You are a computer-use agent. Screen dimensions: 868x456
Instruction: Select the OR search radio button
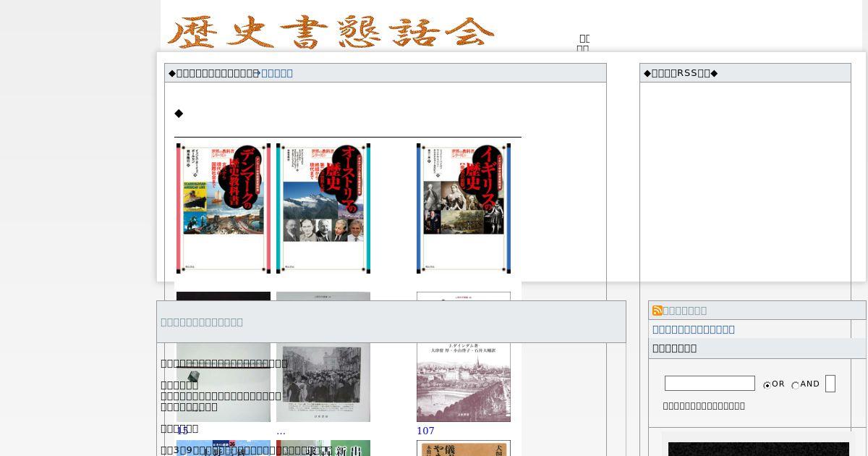pos(767,385)
